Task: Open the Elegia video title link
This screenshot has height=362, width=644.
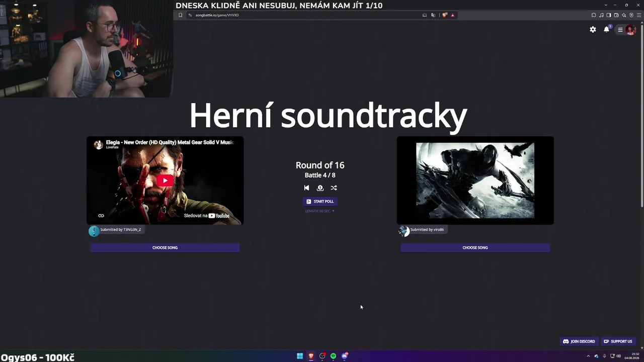Action: (x=170, y=142)
